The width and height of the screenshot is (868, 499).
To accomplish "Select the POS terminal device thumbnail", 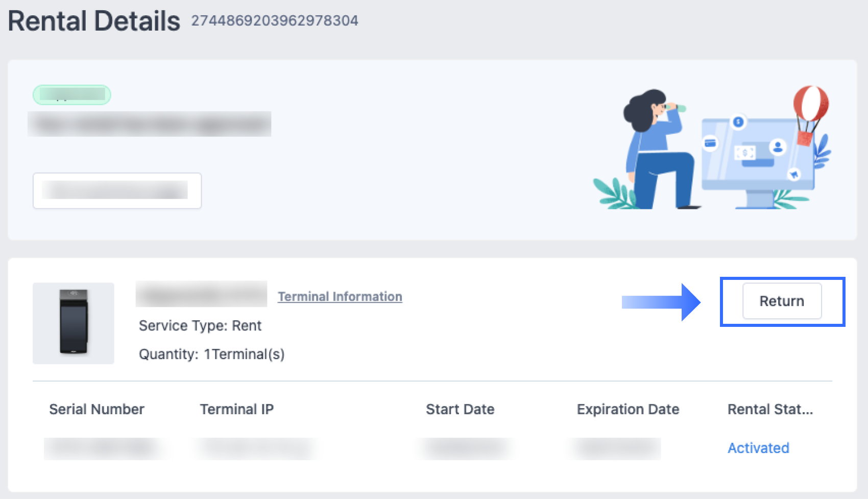I will (74, 323).
